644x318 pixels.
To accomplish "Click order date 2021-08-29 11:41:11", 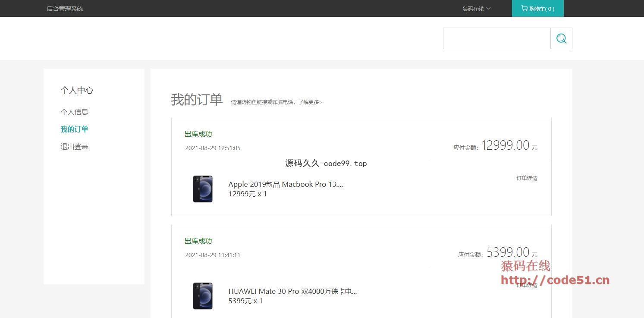I will coord(213,255).
